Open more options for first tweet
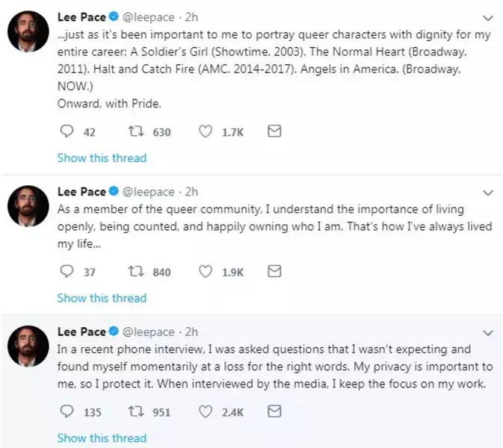The width and height of the screenshot is (503, 448). (488, 17)
